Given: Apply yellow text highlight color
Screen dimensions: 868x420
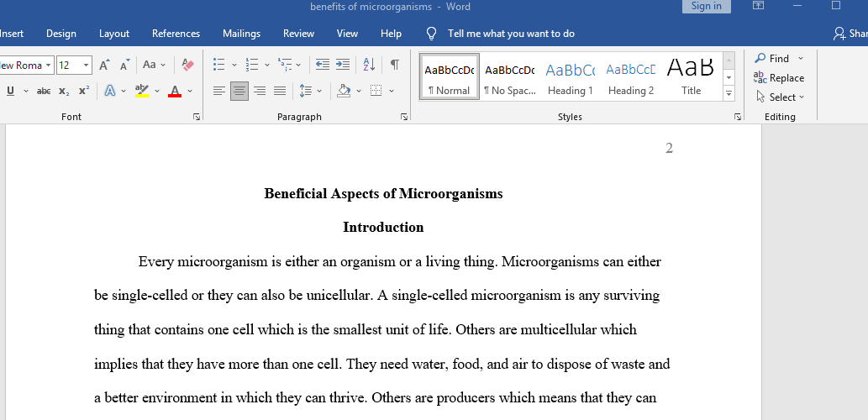Looking at the screenshot, I should point(142,91).
